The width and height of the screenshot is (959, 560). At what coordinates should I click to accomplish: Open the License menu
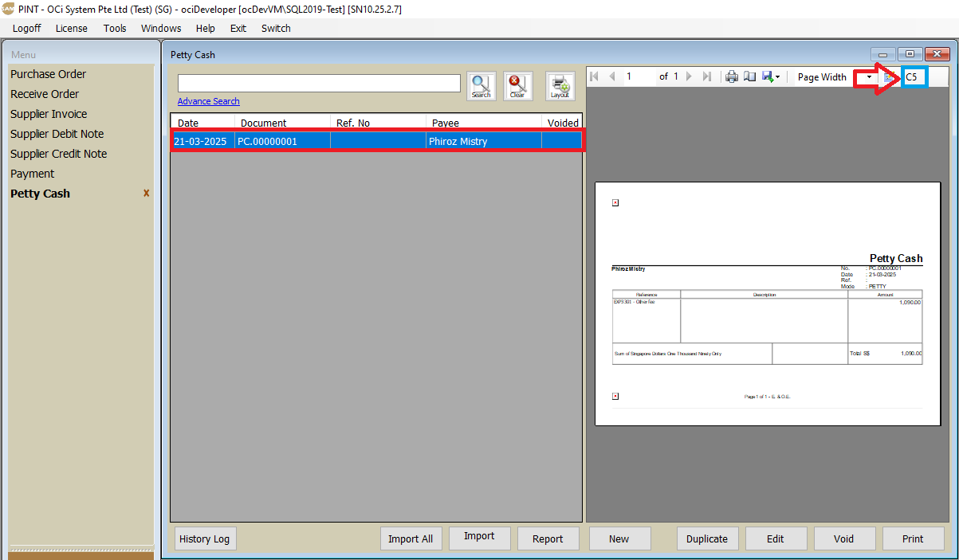click(x=72, y=28)
